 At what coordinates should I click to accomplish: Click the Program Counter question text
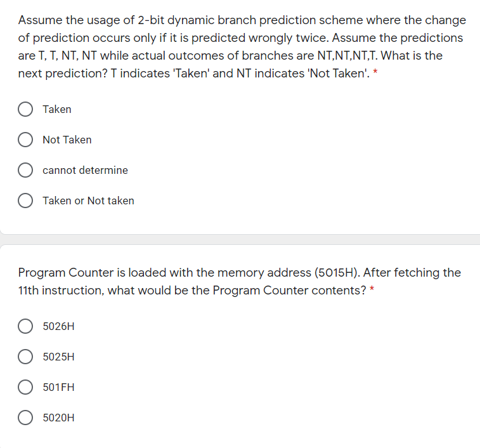240,281
